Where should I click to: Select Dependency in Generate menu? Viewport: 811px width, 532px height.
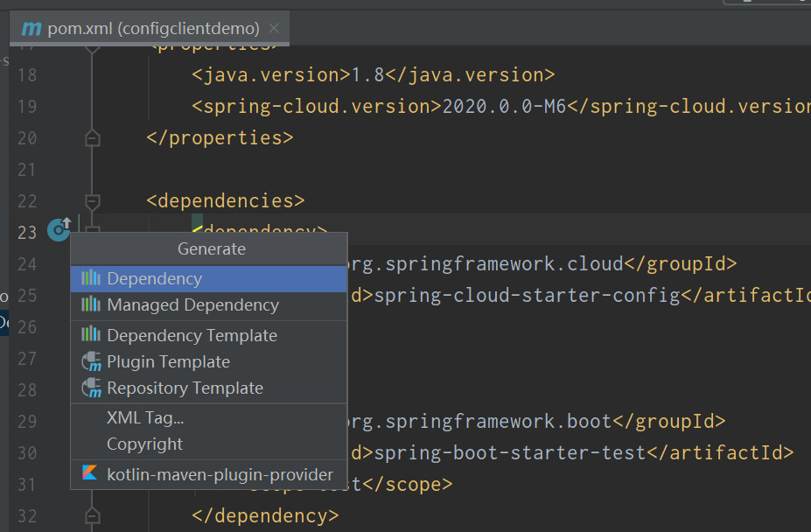[208, 279]
